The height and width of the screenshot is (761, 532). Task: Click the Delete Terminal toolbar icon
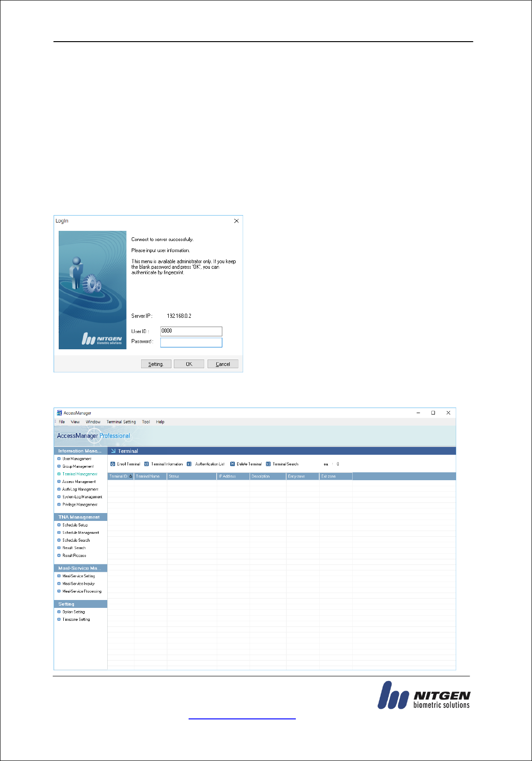point(232,464)
